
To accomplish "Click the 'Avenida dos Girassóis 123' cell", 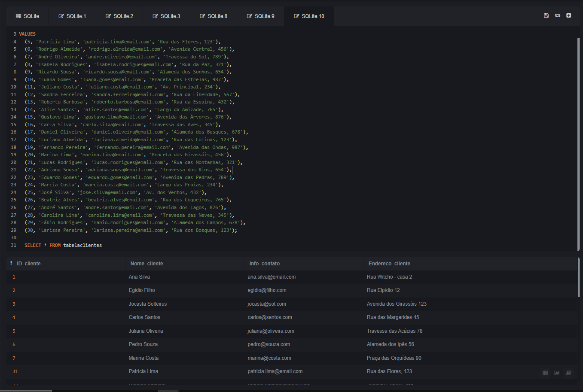I will click(x=397, y=304).
